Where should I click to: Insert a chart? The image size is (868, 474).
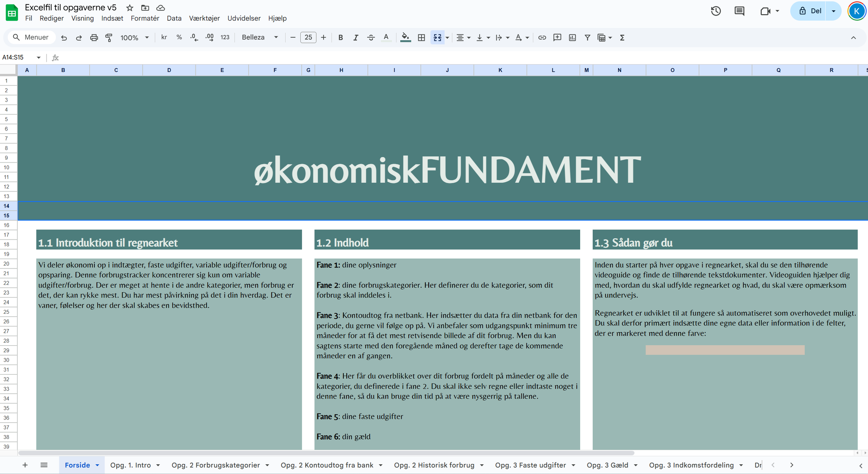tap(573, 37)
